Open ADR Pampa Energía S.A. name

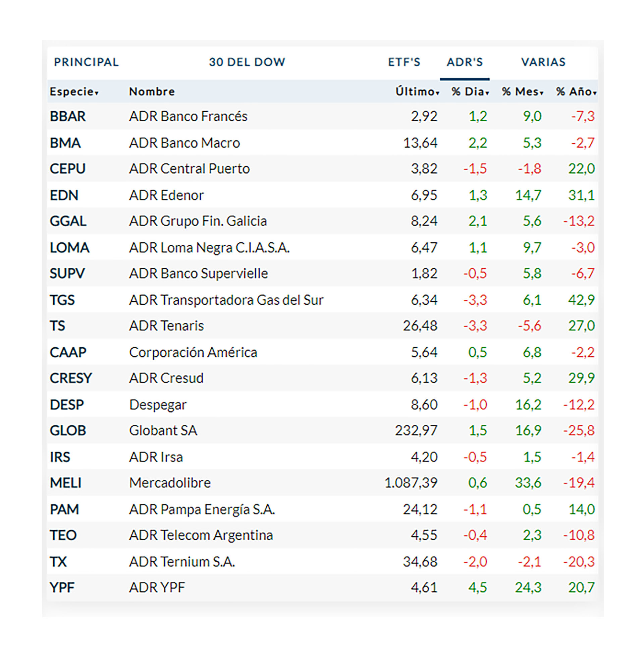click(x=202, y=510)
